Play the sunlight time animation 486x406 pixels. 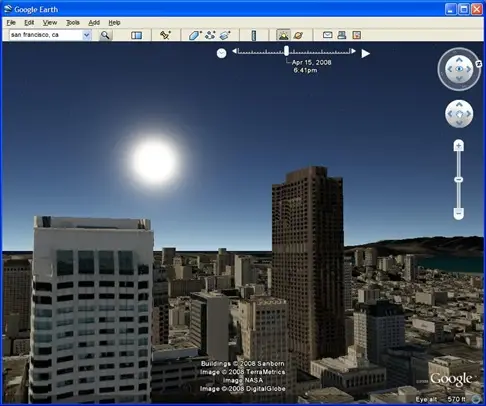tap(366, 53)
